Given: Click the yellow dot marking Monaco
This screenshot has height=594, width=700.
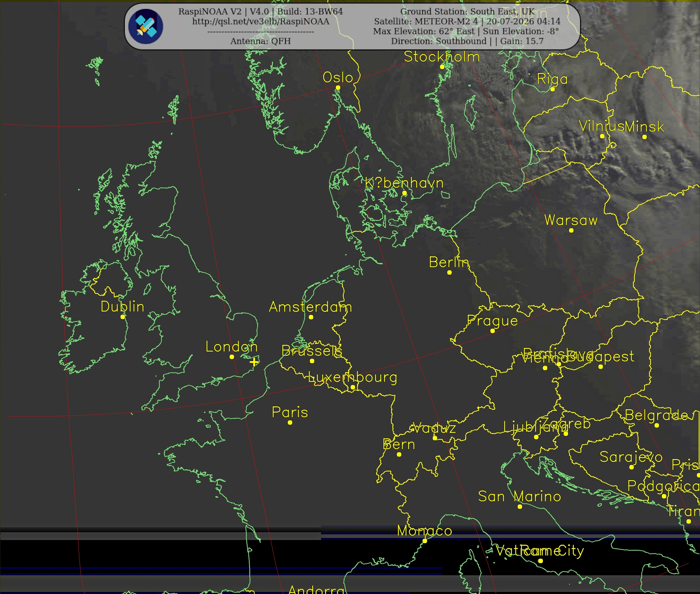Looking at the screenshot, I should [x=425, y=541].
